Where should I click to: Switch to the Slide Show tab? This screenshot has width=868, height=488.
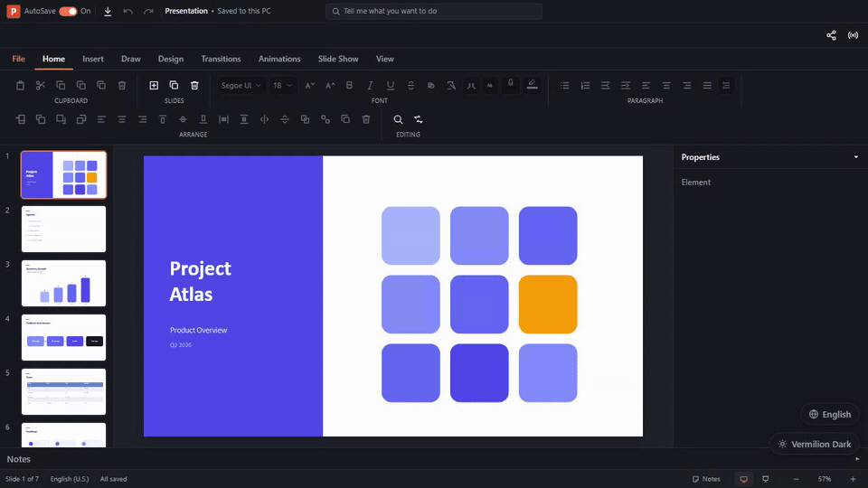(x=338, y=59)
